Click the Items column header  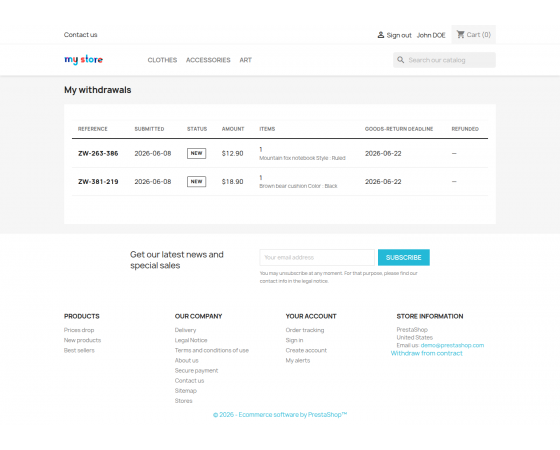pos(267,129)
